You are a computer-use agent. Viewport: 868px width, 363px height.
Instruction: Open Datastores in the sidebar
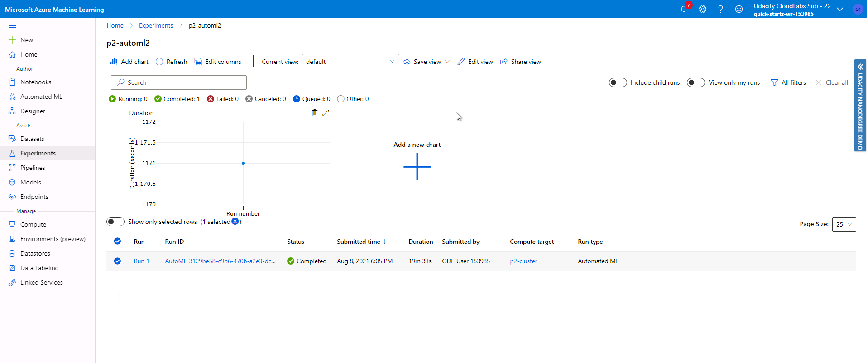point(35,253)
